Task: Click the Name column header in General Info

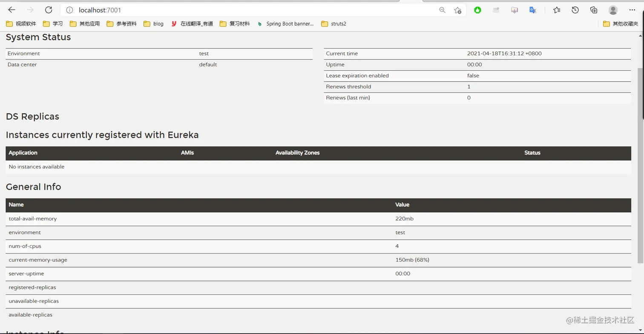Action: pyautogui.click(x=16, y=205)
